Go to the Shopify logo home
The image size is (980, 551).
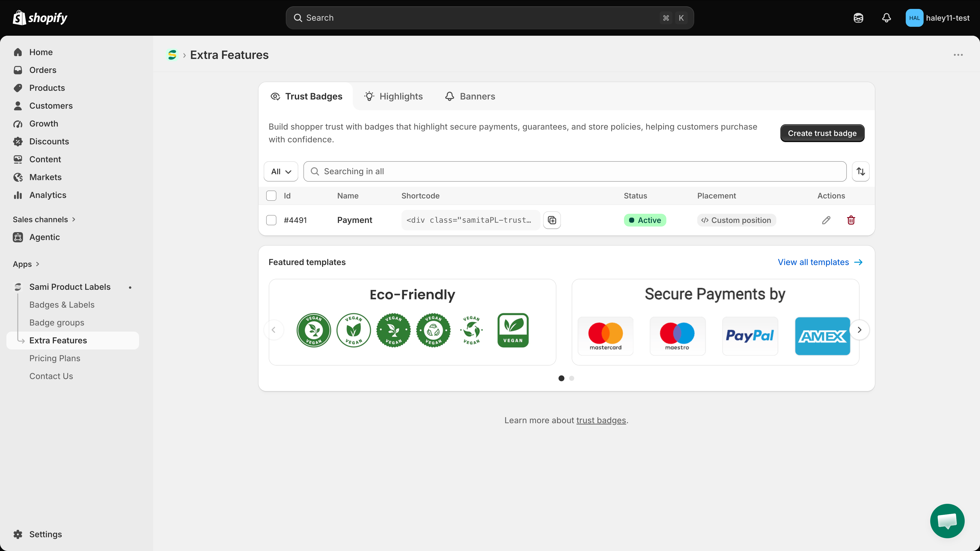[x=40, y=18]
